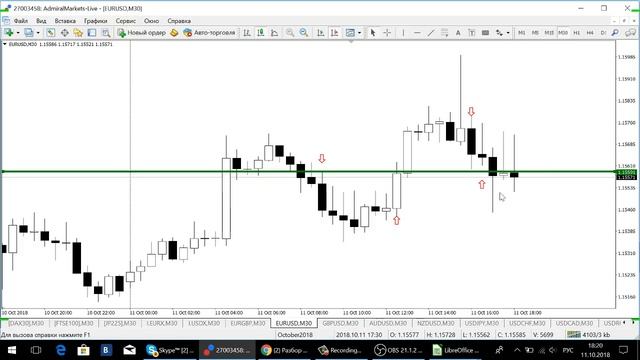Open the Графики menu
Viewport: 640px width, 360px height.
click(96, 21)
